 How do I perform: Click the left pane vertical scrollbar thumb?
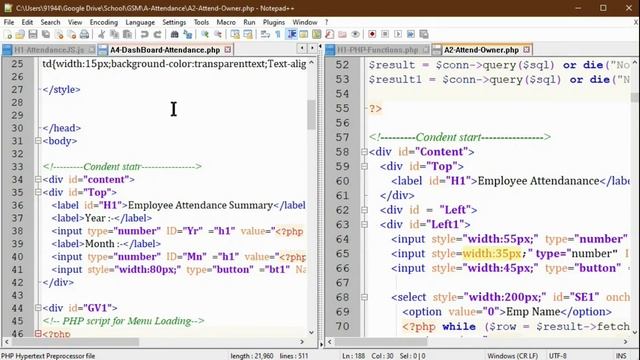click(311, 115)
